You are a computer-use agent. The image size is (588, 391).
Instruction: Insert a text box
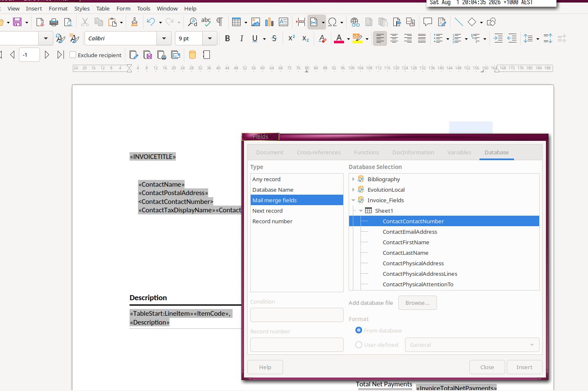click(x=283, y=22)
